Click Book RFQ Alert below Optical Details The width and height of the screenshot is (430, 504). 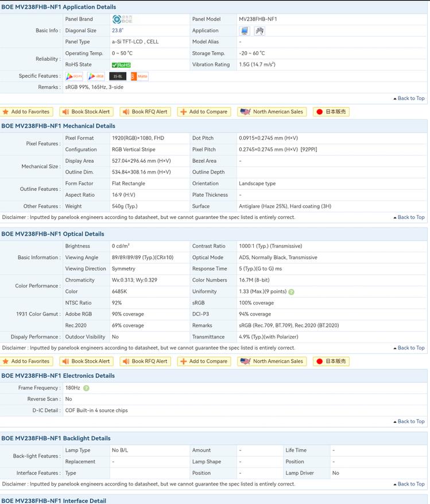[x=145, y=361]
